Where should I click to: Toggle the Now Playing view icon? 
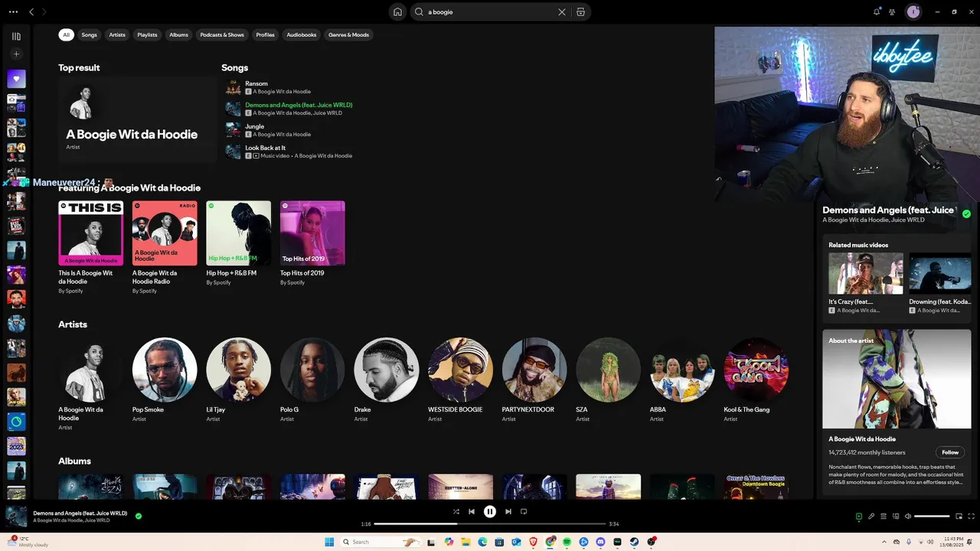tap(859, 517)
